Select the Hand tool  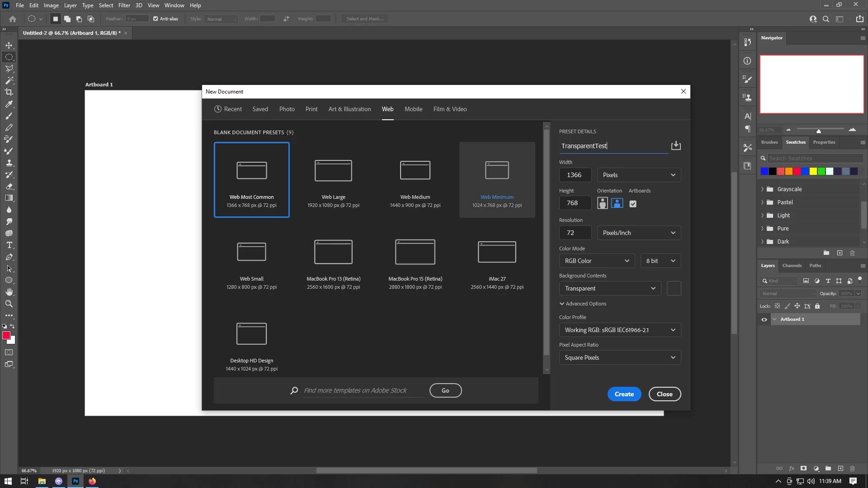(9, 292)
